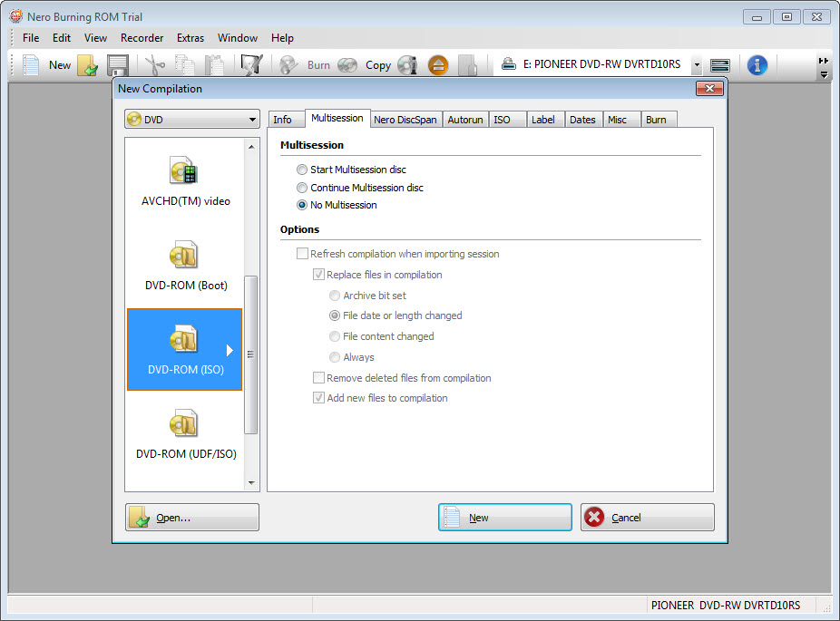840x621 pixels.
Task: Switch to the Autorun tab
Action: point(465,120)
